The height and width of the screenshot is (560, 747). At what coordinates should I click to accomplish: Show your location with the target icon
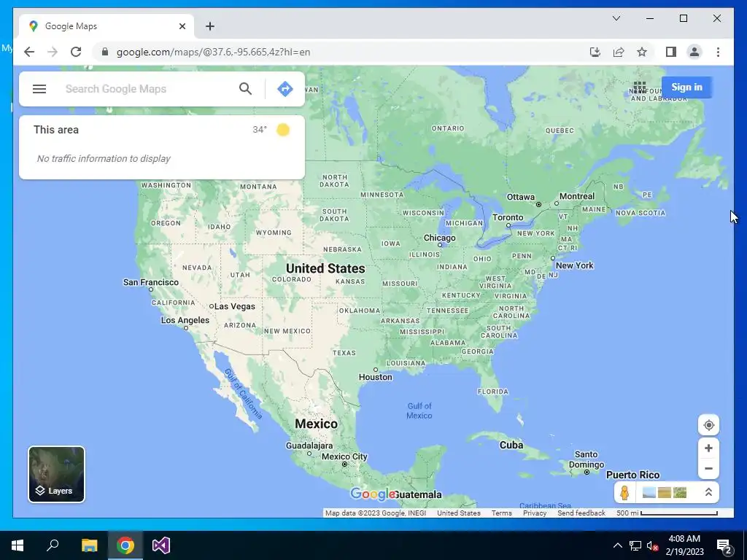pyautogui.click(x=708, y=425)
